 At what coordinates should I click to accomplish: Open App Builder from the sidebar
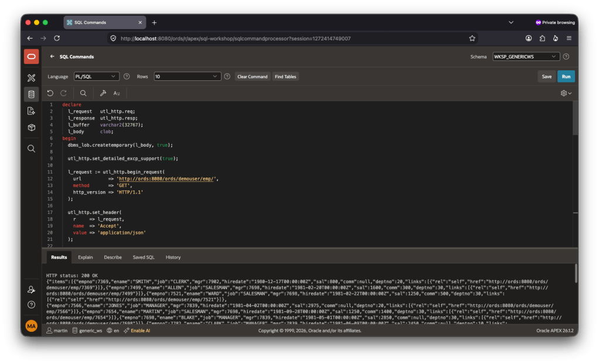(x=31, y=78)
